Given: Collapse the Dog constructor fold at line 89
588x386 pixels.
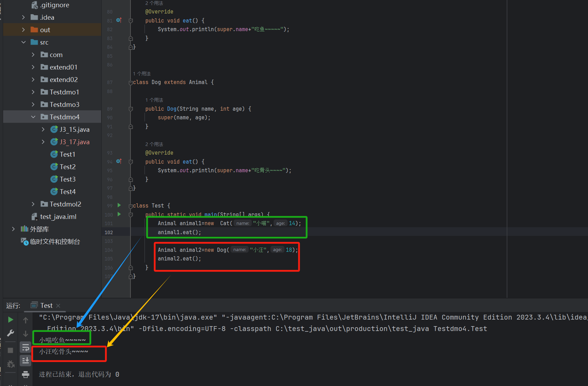Looking at the screenshot, I should coord(131,109).
